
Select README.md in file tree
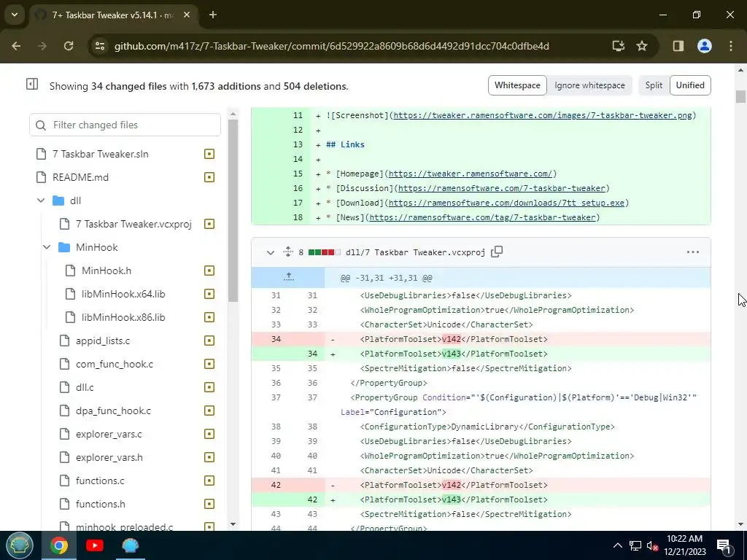tap(80, 177)
